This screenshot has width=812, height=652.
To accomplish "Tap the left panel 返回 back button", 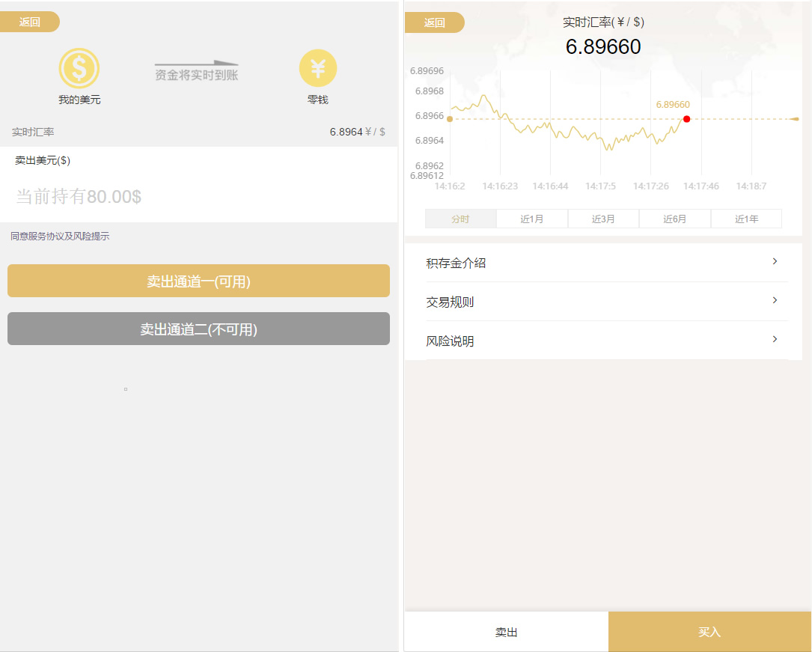I will click(30, 22).
